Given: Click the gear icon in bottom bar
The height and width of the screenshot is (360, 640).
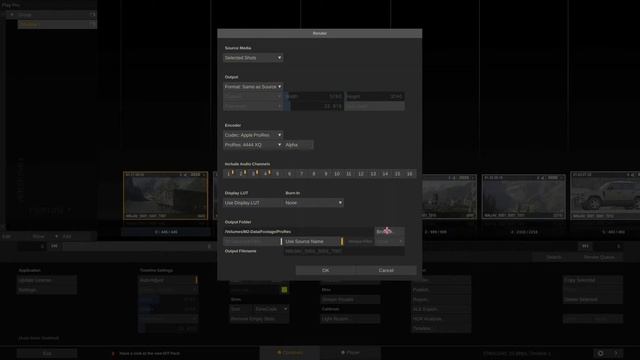Looking at the screenshot, I should (x=600, y=353).
